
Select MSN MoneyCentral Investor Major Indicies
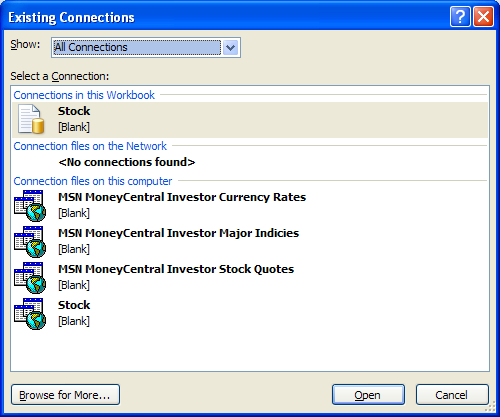point(250,241)
